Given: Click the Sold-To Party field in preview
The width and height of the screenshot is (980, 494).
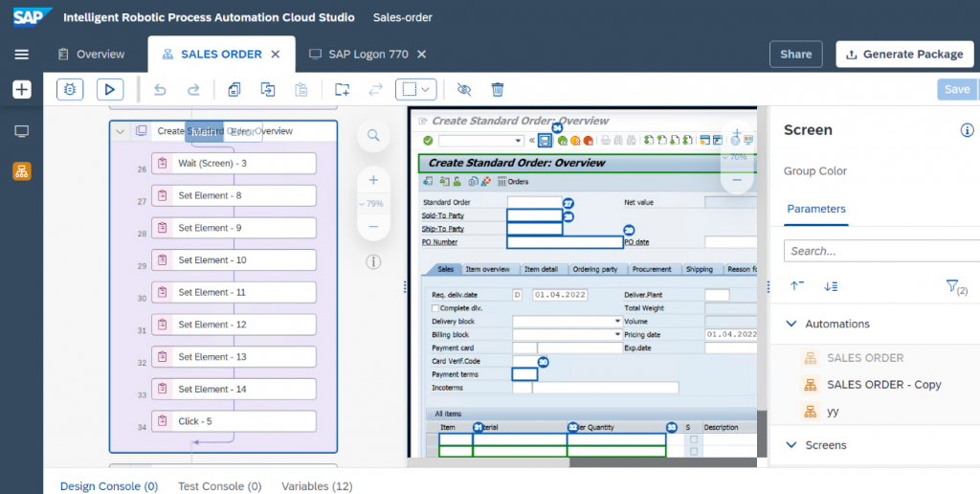Looking at the screenshot, I should 534,215.
